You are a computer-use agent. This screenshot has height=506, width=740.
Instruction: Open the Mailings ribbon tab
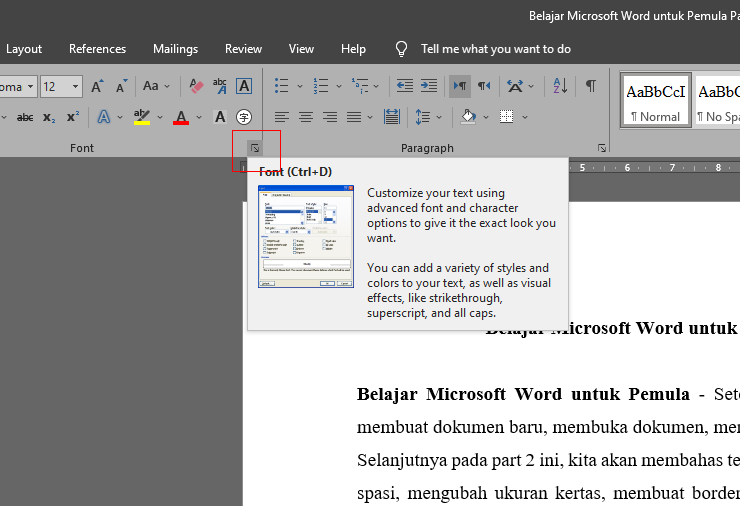175,49
